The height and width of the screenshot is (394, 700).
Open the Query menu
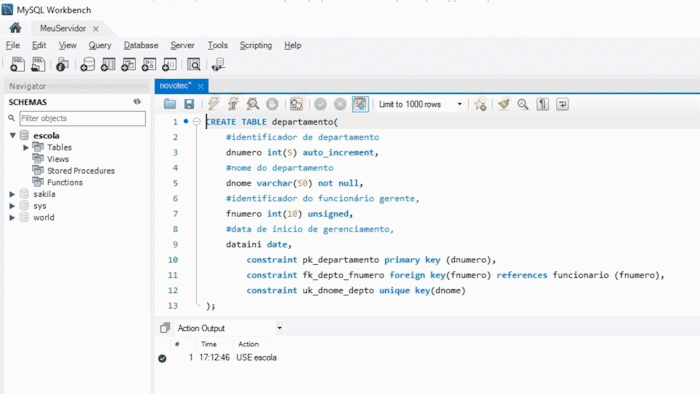(x=100, y=45)
